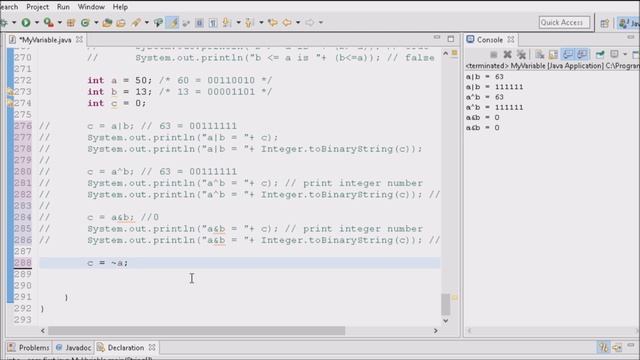640x360 pixels.
Task: Toggle Show Console on standard error change
Action: tap(581, 54)
